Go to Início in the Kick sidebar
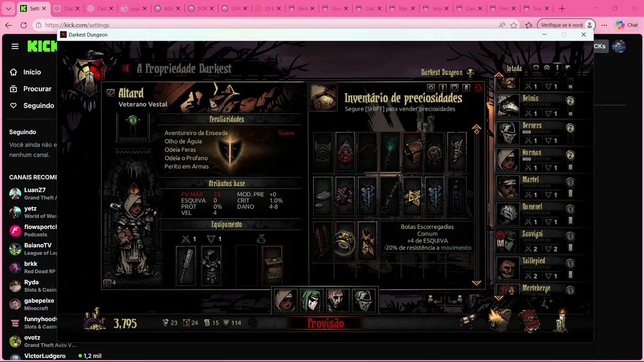Image resolution: width=644 pixels, height=362 pixels. tap(26, 72)
